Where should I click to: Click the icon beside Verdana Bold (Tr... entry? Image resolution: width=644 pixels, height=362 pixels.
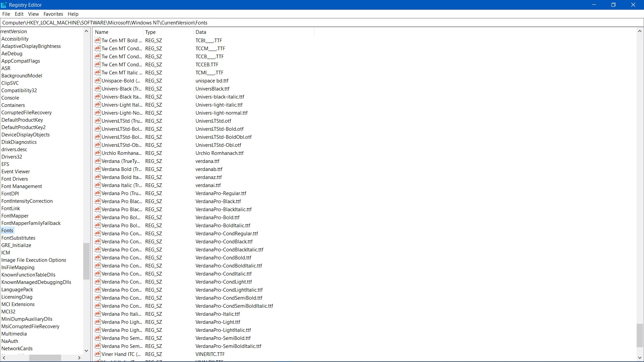pyautogui.click(x=98, y=169)
